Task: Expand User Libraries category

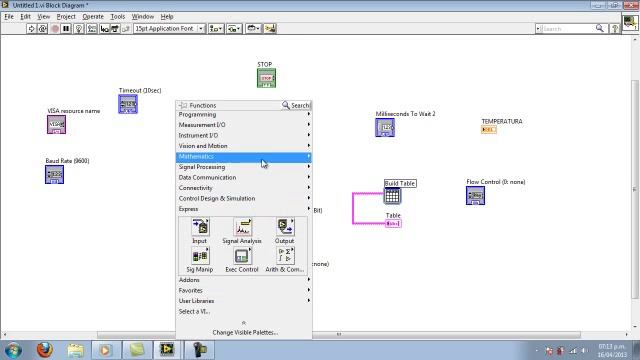Action: tap(244, 301)
